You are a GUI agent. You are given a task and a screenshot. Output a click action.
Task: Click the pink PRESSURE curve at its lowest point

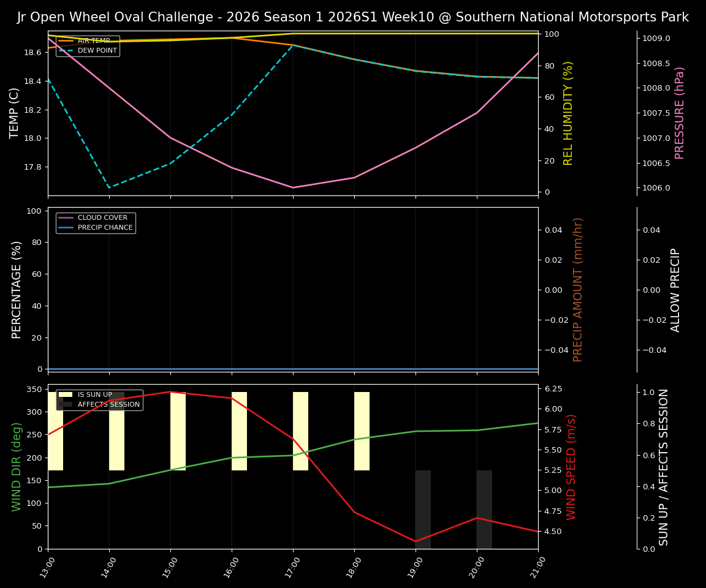pyautogui.click(x=294, y=187)
